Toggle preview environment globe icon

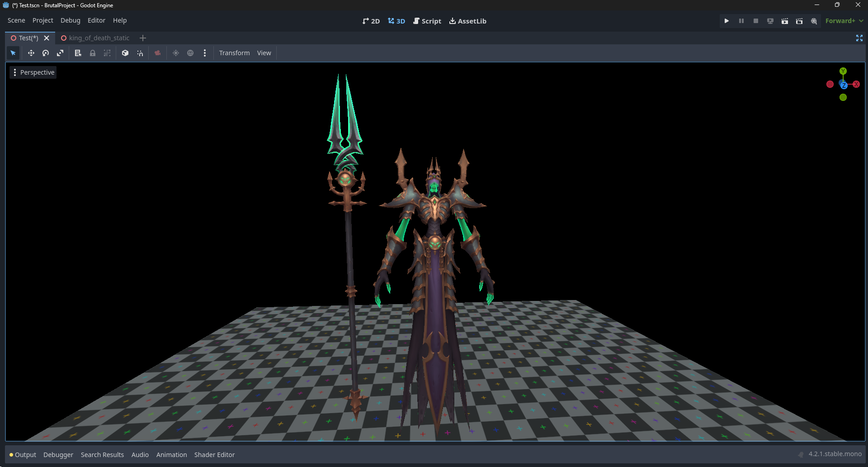[x=190, y=53]
